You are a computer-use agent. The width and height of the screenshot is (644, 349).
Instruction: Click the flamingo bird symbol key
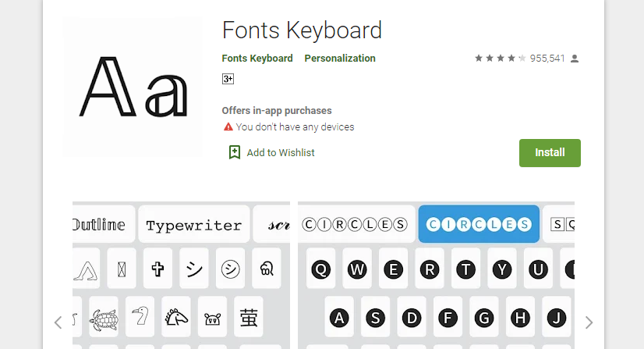pos(140,317)
